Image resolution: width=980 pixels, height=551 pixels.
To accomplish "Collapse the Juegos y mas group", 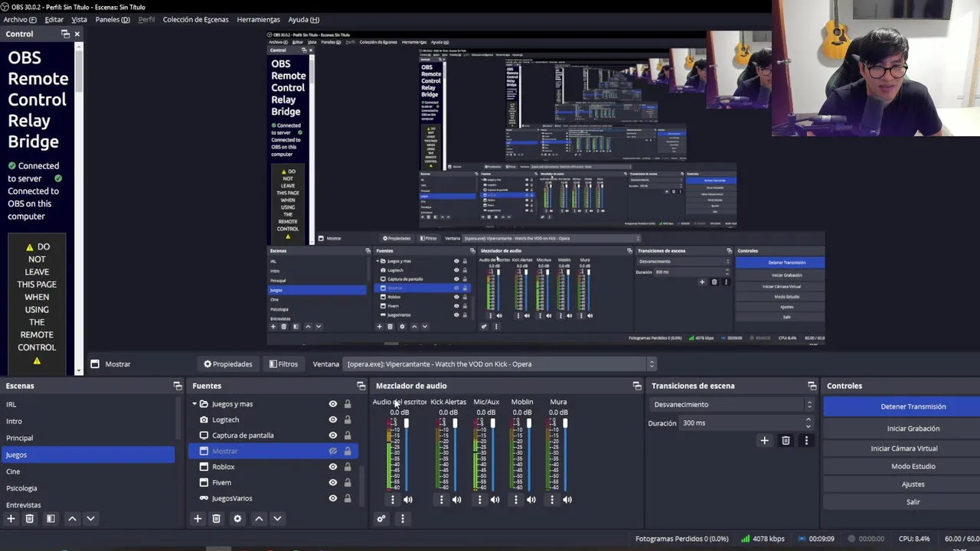I will click(x=194, y=404).
